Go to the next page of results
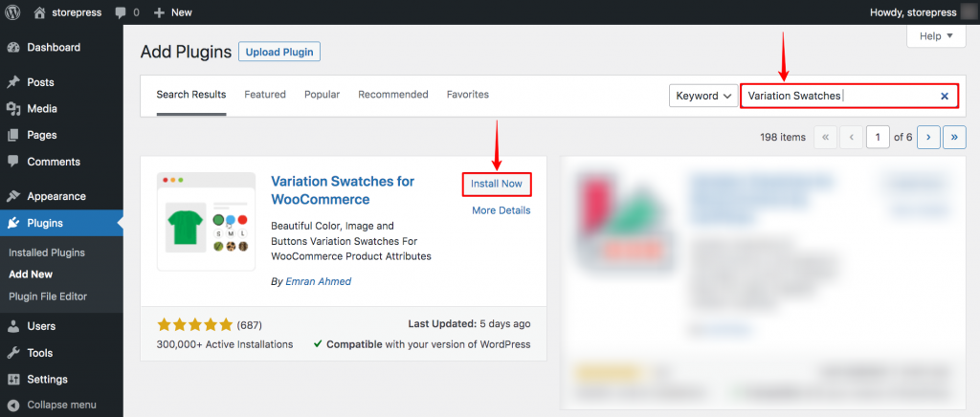 928,138
